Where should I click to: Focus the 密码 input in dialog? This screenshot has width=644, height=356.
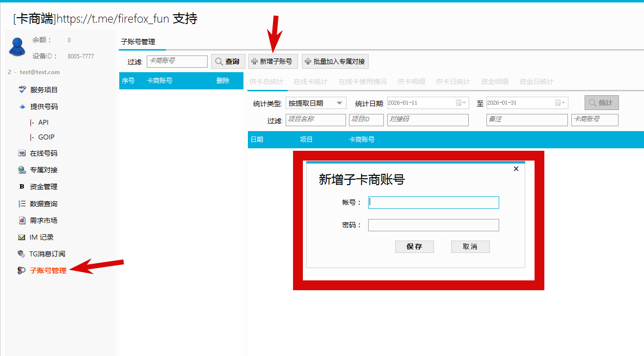433,225
